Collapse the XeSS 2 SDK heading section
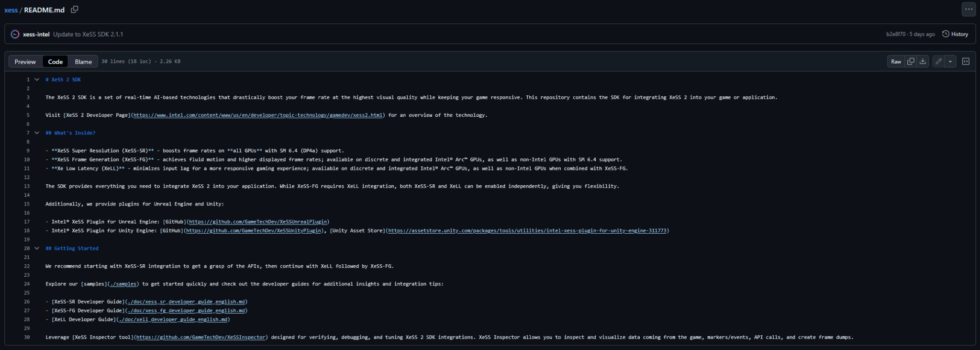Screen dimensions: 980x350 (37, 79)
